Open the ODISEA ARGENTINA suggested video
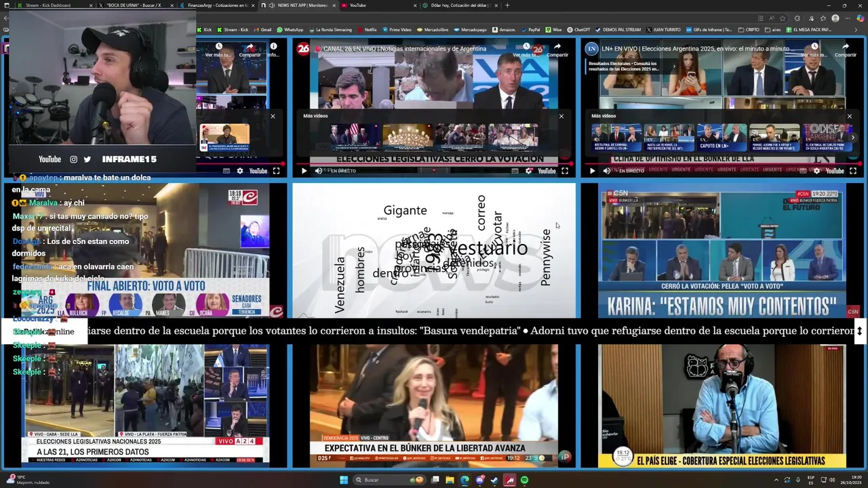This screenshot has width=868, height=488. 827,137
